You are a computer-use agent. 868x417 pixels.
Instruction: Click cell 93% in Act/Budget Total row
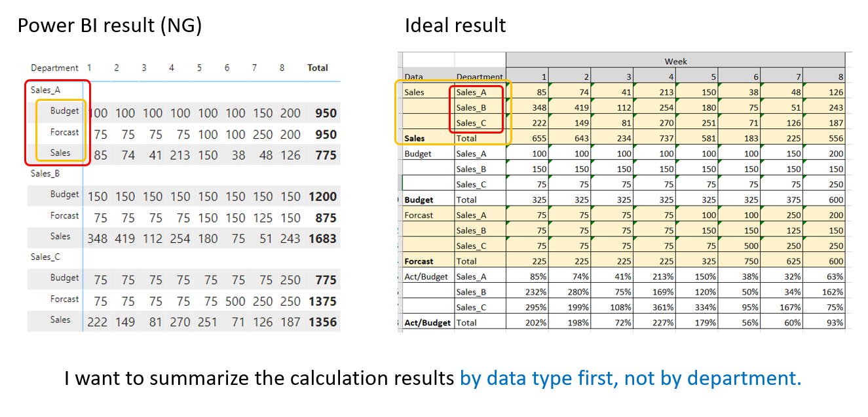[824, 323]
